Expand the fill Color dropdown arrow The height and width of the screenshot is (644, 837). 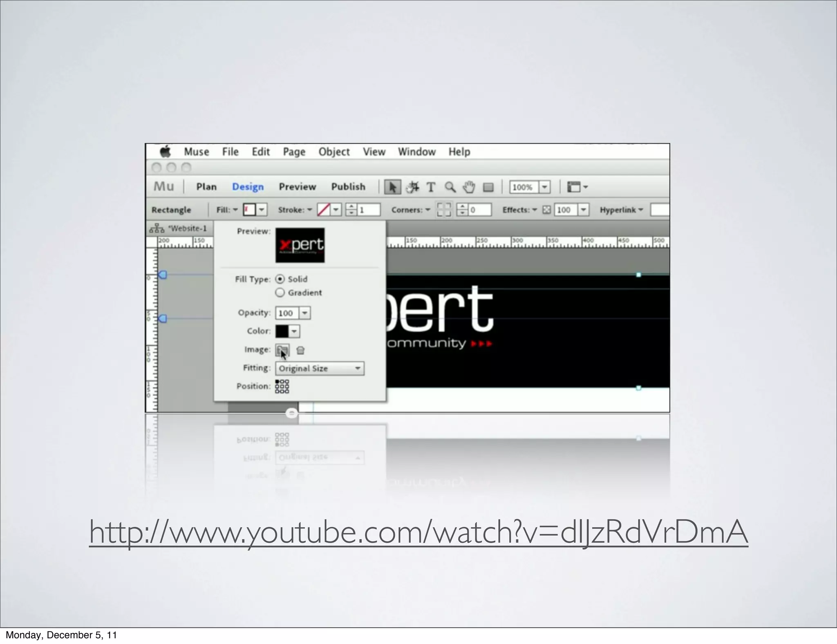click(294, 331)
